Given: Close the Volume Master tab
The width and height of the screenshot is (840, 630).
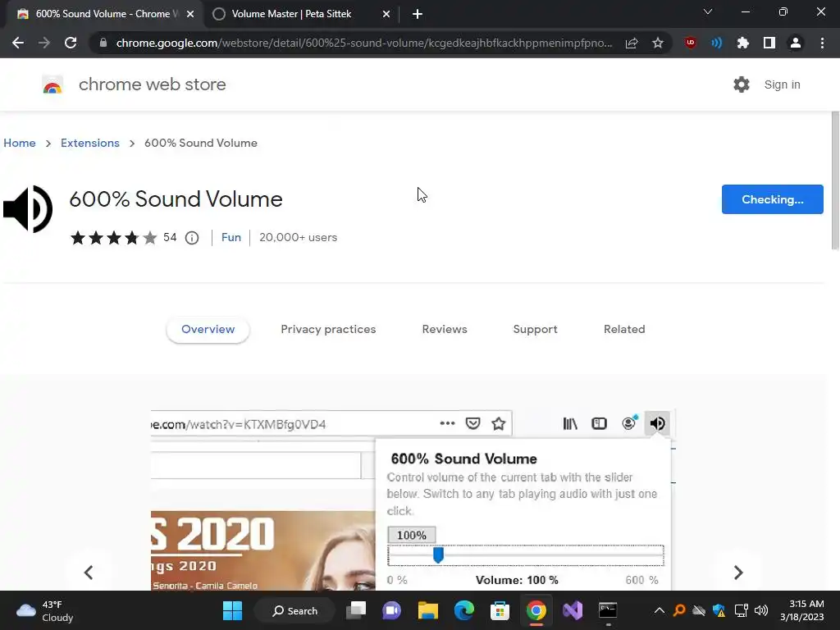Looking at the screenshot, I should (386, 15).
